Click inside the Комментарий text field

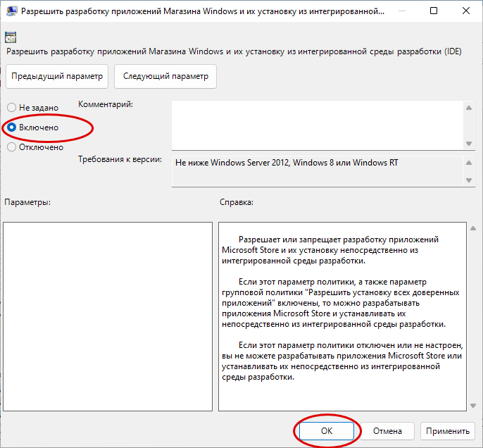[x=318, y=125]
